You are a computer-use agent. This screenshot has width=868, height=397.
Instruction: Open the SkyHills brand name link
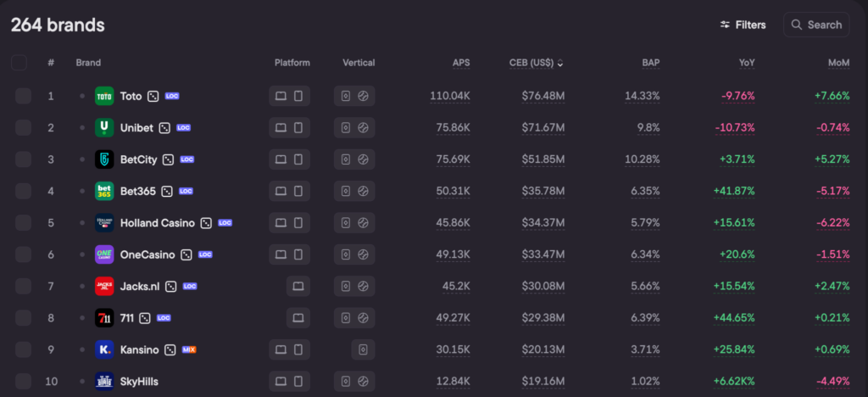139,381
